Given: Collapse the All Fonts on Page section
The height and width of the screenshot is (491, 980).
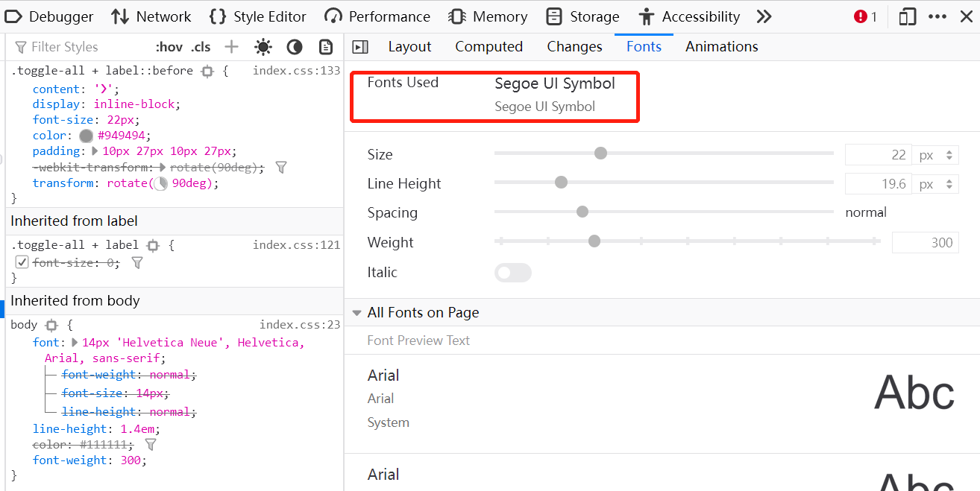Looking at the screenshot, I should (x=356, y=313).
